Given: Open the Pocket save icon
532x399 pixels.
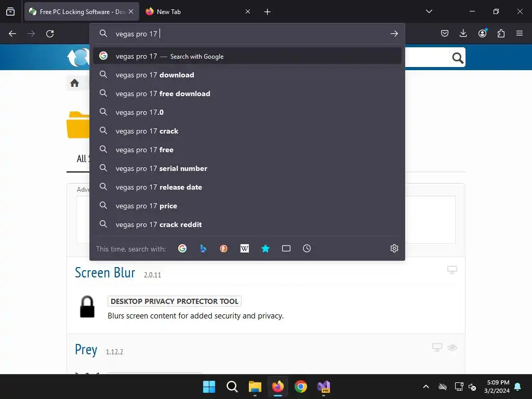Looking at the screenshot, I should (x=445, y=33).
